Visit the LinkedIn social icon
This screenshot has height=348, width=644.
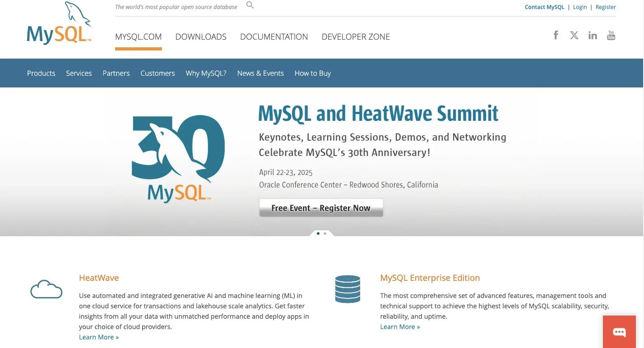pos(593,35)
